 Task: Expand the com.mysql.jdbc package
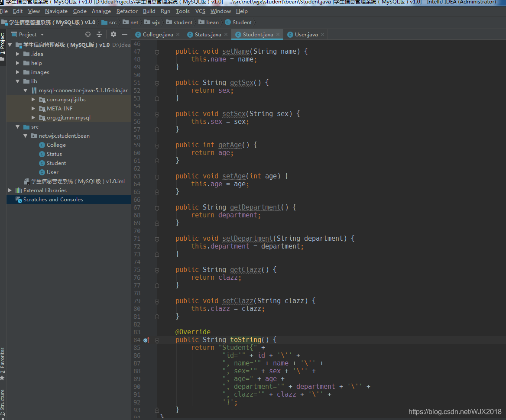click(x=33, y=100)
